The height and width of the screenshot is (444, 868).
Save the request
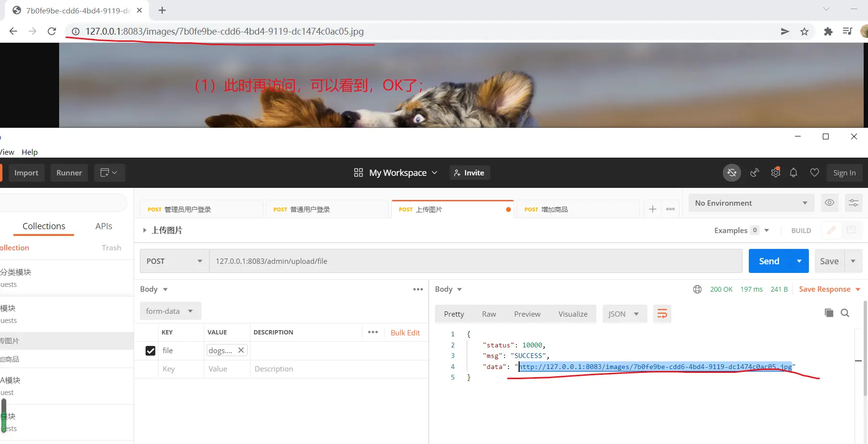click(x=829, y=261)
